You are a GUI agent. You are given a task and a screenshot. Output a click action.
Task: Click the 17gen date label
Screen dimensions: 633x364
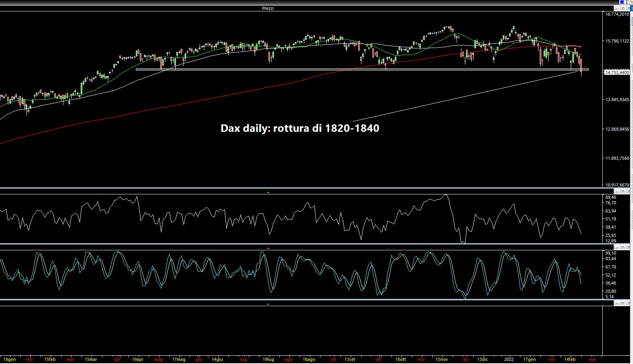529,359
